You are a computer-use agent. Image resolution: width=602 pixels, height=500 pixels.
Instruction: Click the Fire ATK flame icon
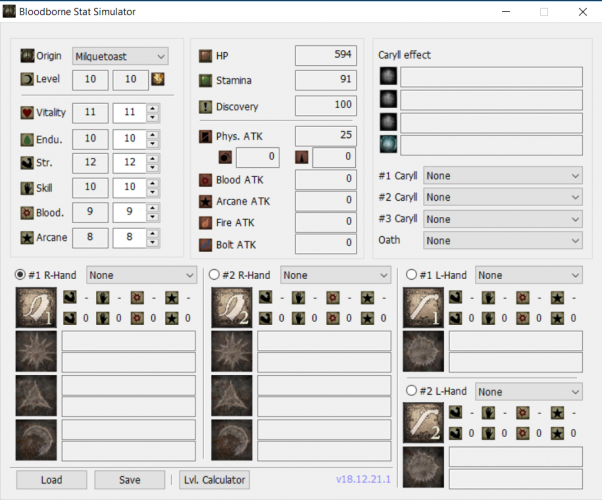pyautogui.click(x=205, y=223)
